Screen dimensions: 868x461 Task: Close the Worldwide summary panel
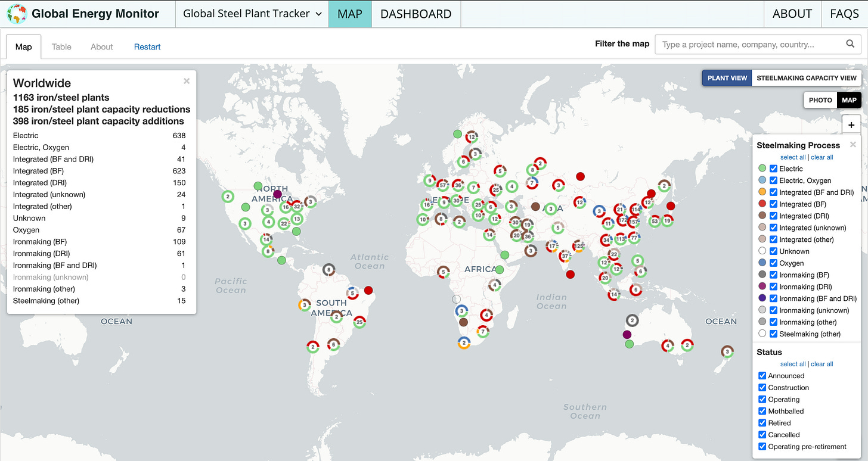(187, 81)
